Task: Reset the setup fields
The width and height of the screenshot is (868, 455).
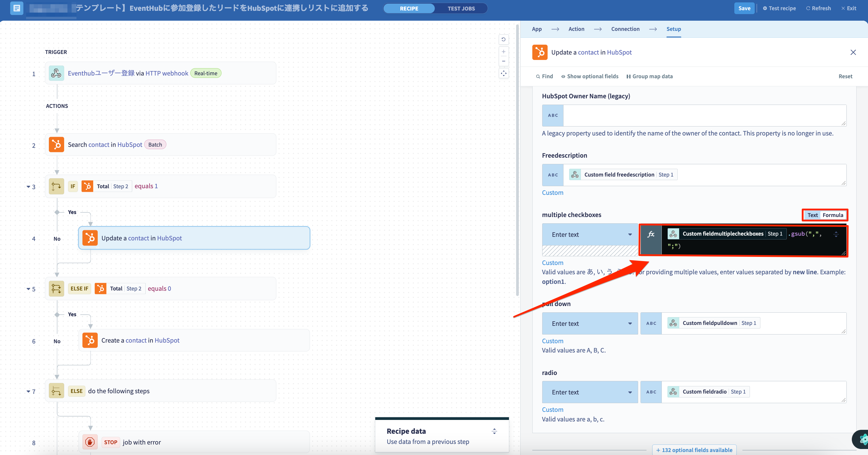Action: click(x=845, y=76)
